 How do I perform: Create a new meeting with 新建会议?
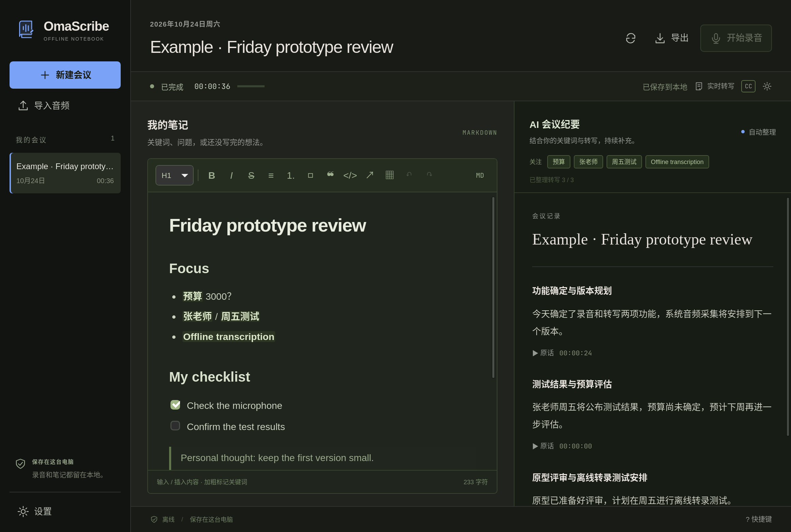65,75
